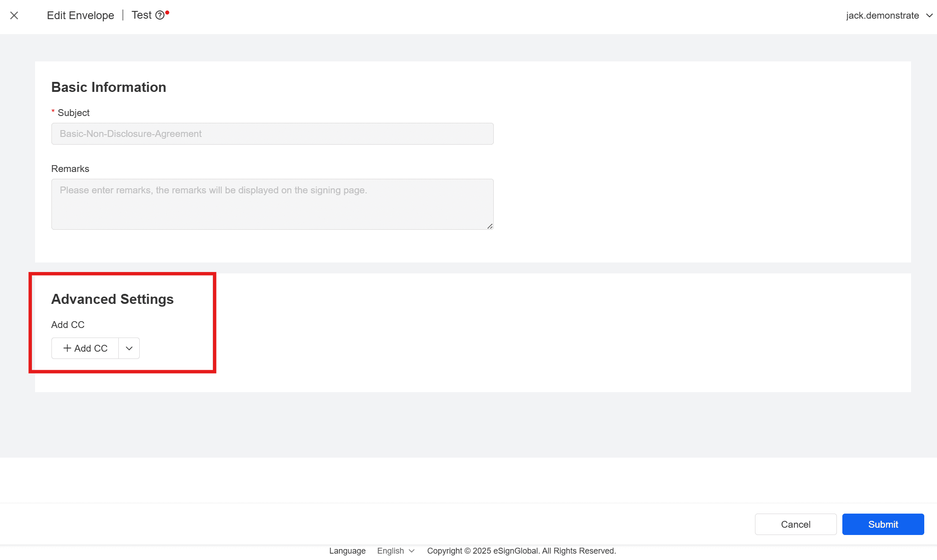Viewport: 937px width, 560px height.
Task: Focus the Subject input field
Action: pyautogui.click(x=272, y=134)
